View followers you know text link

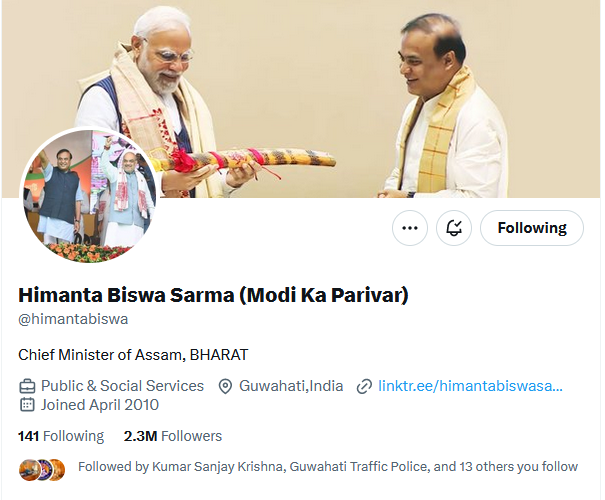[x=328, y=467]
